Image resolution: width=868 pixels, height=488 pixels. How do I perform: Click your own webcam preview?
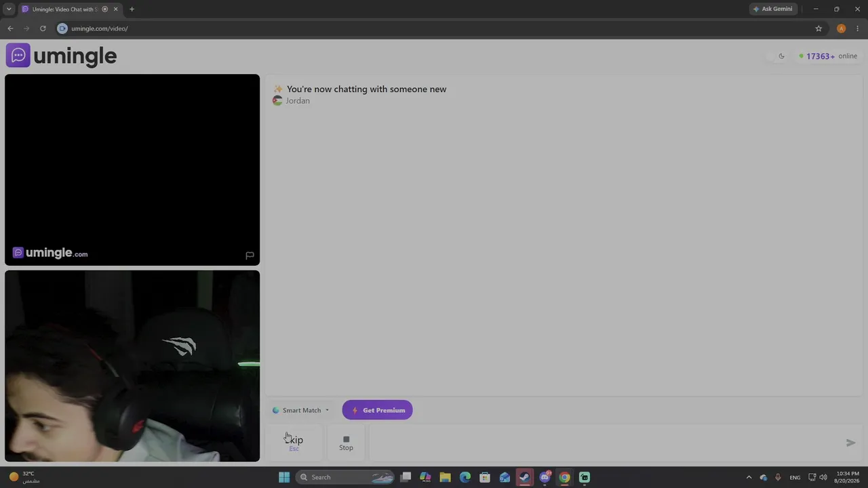coord(132,366)
